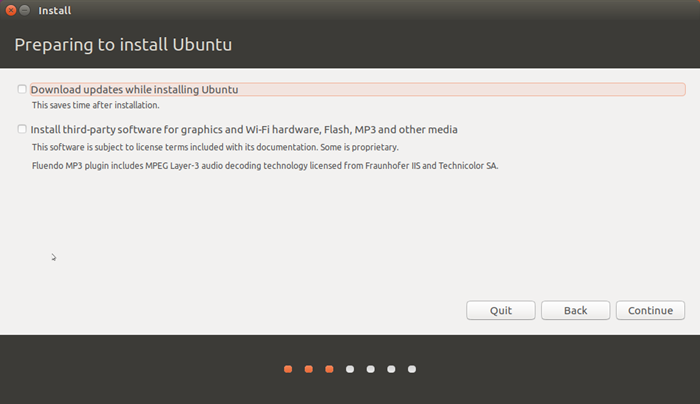Click the Continue button

pos(650,310)
